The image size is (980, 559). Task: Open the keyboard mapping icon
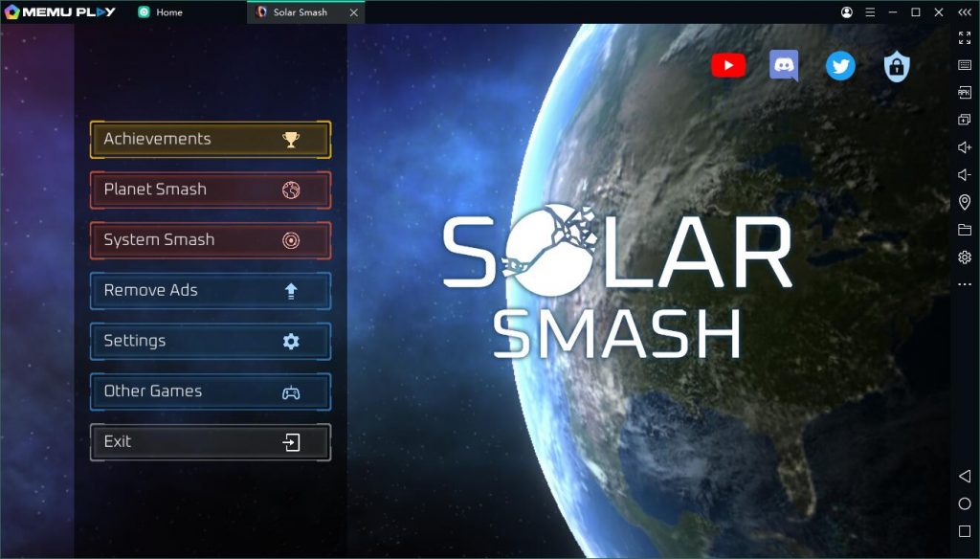(x=965, y=65)
